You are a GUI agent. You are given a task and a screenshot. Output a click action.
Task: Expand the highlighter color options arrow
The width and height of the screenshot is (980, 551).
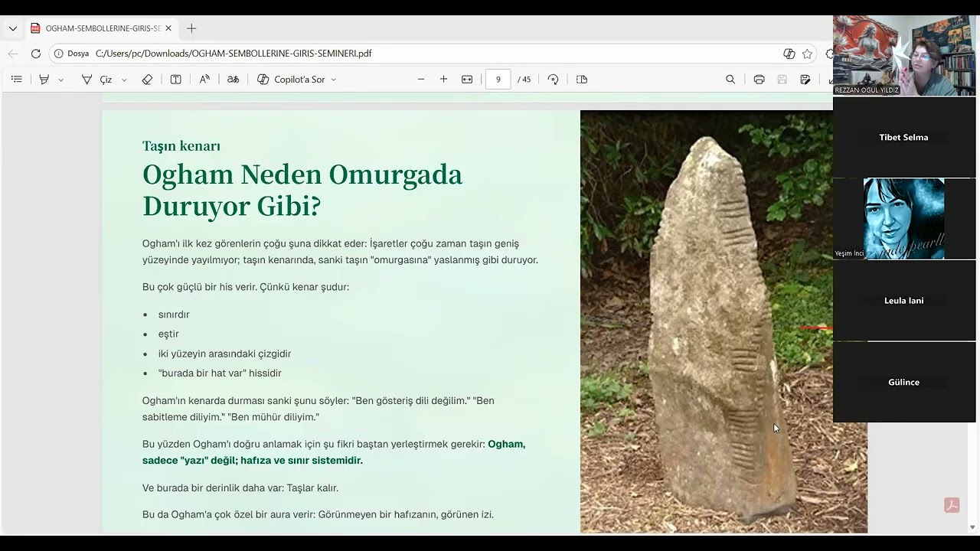click(61, 80)
